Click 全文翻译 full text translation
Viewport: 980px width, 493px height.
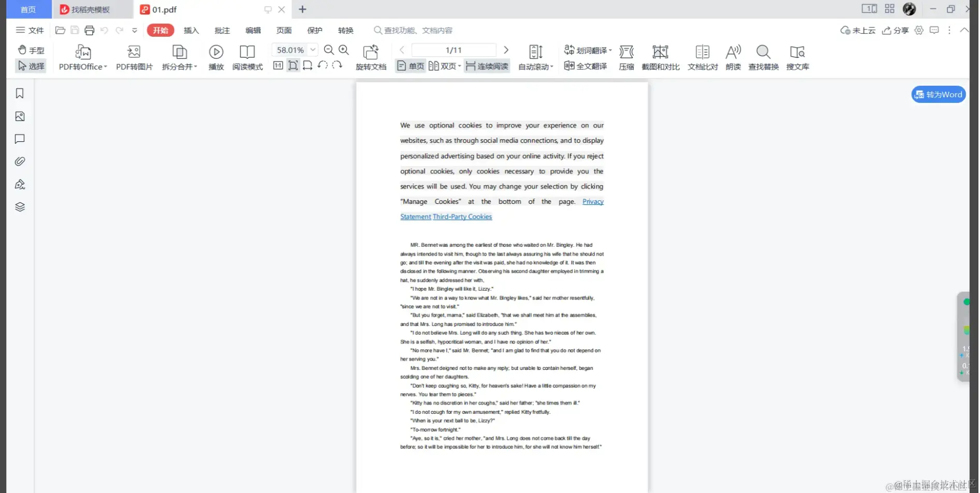tap(586, 66)
